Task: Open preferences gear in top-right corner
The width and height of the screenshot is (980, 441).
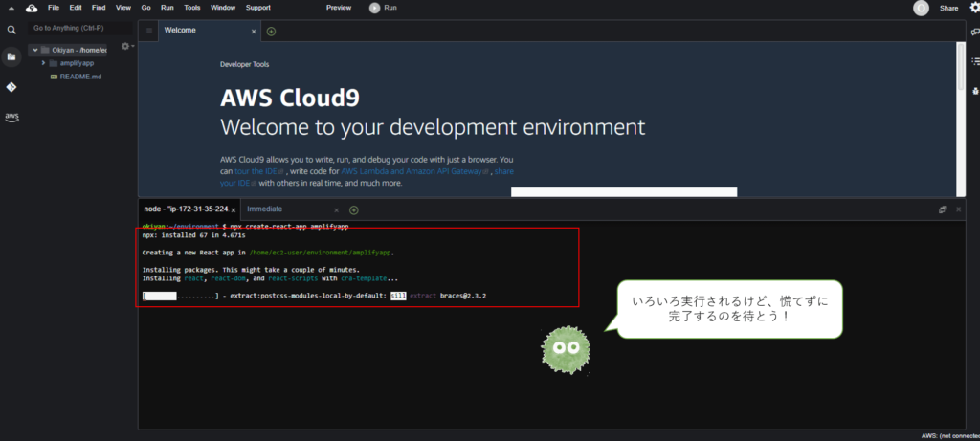Action: click(x=974, y=8)
